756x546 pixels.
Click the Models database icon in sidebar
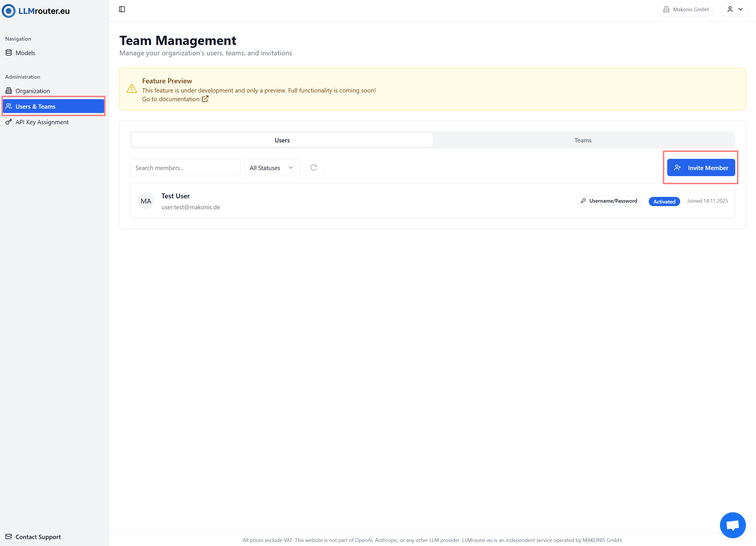pos(9,53)
